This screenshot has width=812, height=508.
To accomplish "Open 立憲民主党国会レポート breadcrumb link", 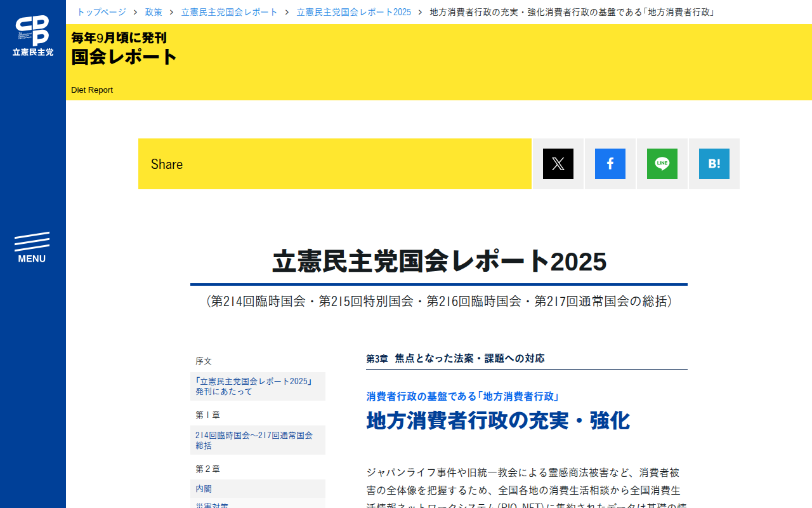I will pos(230,12).
